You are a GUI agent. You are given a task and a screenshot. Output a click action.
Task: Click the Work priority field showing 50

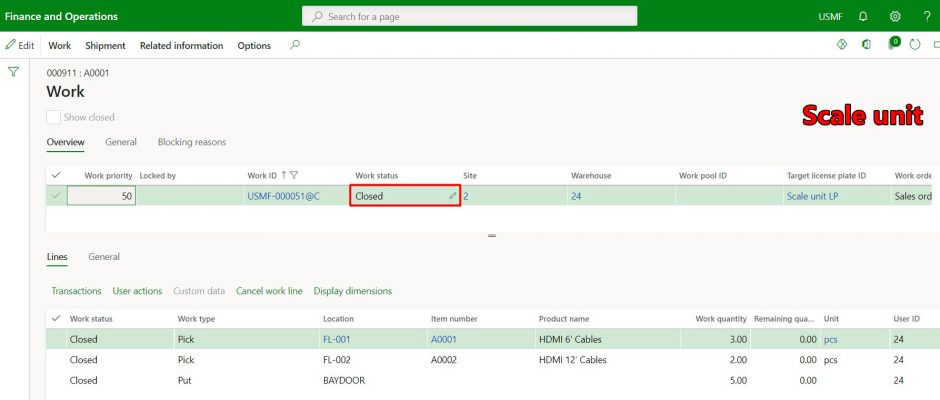pos(101,196)
